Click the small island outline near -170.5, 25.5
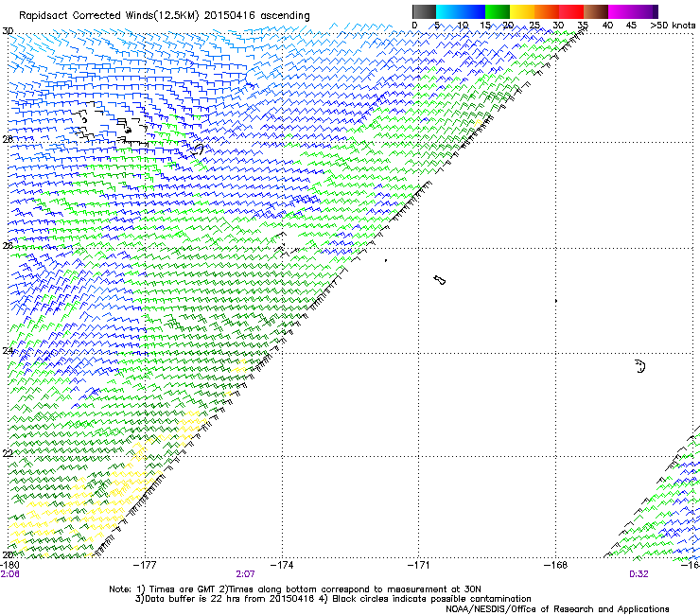This screenshot has width=700, height=615. click(x=440, y=280)
